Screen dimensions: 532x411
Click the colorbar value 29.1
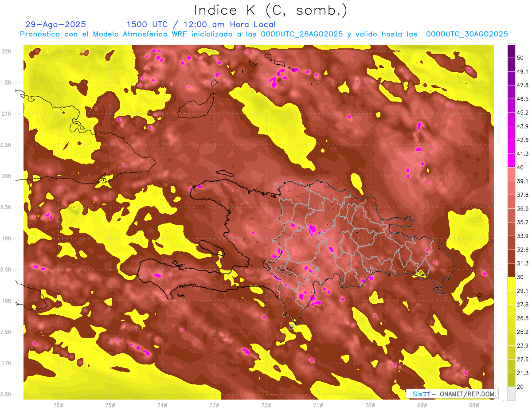click(x=522, y=290)
